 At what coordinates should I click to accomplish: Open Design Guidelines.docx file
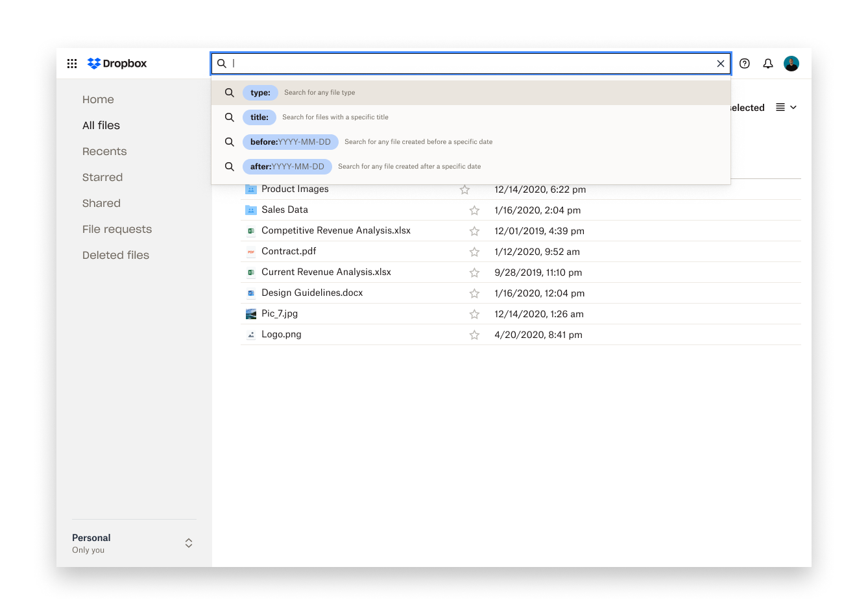click(x=312, y=293)
